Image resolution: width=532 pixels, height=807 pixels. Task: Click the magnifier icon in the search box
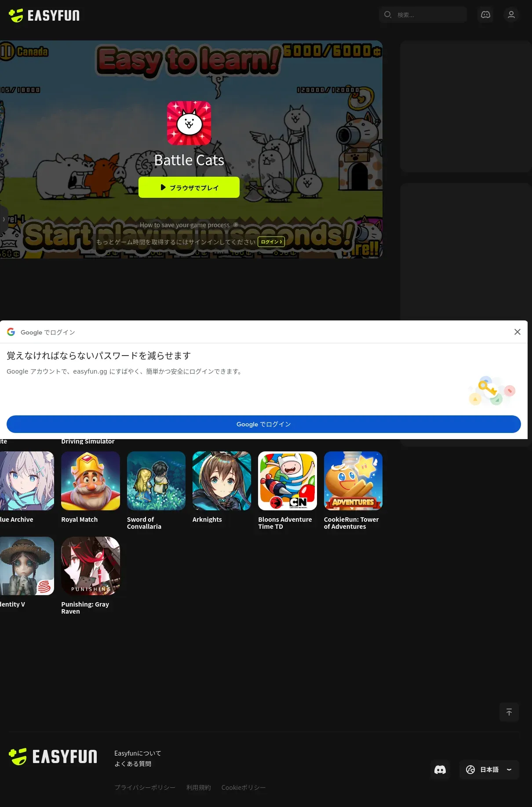[388, 15]
